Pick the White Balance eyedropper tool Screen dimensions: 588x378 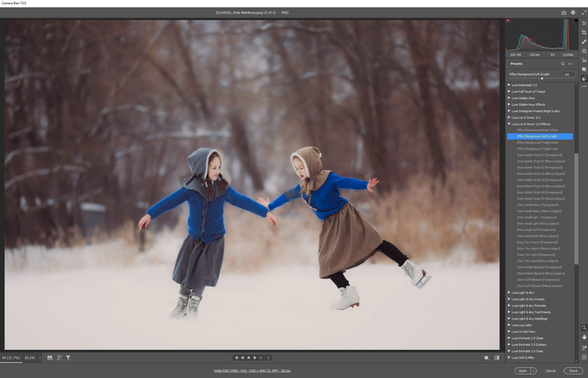[584, 348]
